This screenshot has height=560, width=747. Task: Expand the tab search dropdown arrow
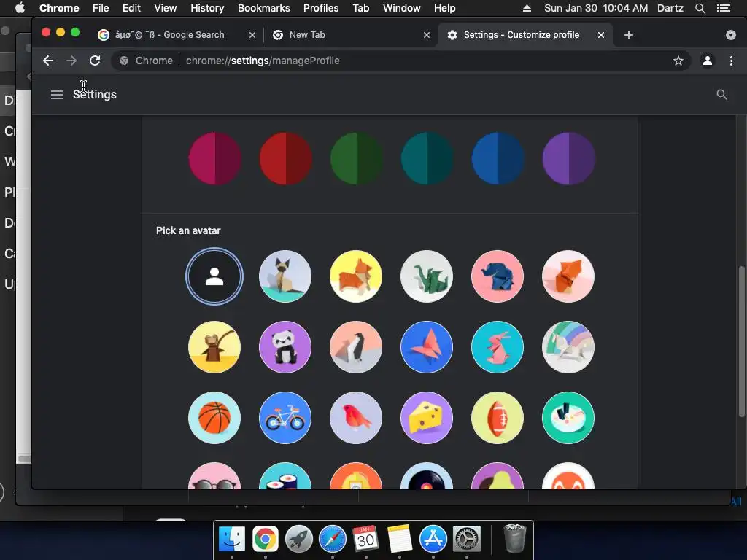(731, 35)
